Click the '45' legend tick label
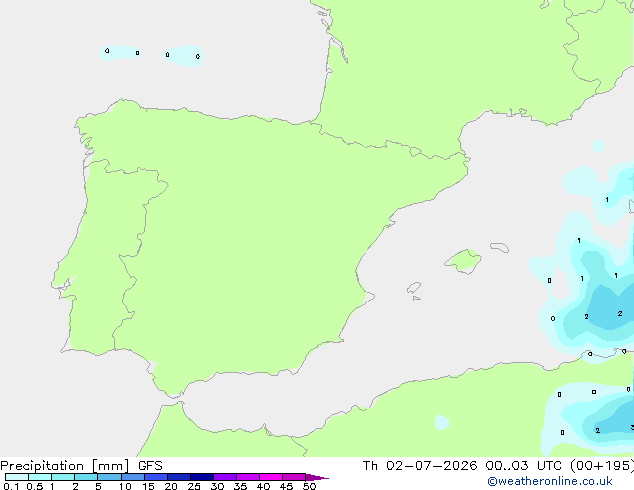Image resolution: width=634 pixels, height=490 pixels. (x=286, y=486)
